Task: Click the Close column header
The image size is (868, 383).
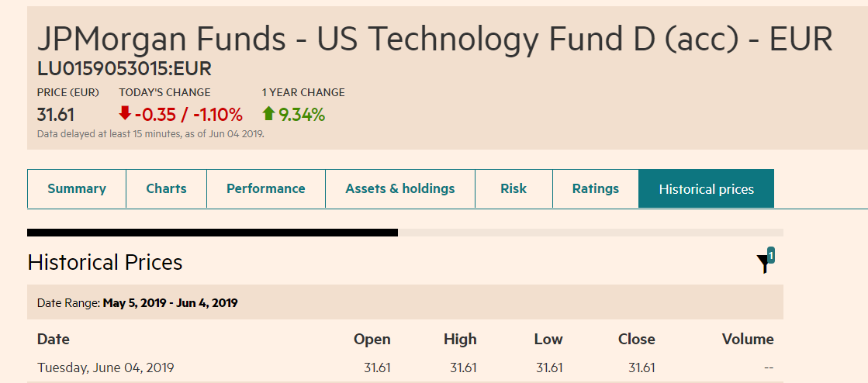Action: pos(637,339)
